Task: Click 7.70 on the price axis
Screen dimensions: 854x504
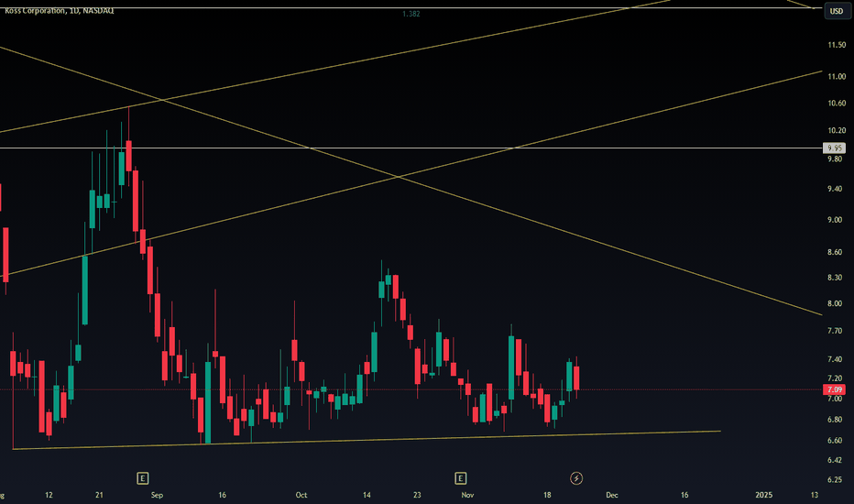Action: pyautogui.click(x=835, y=331)
